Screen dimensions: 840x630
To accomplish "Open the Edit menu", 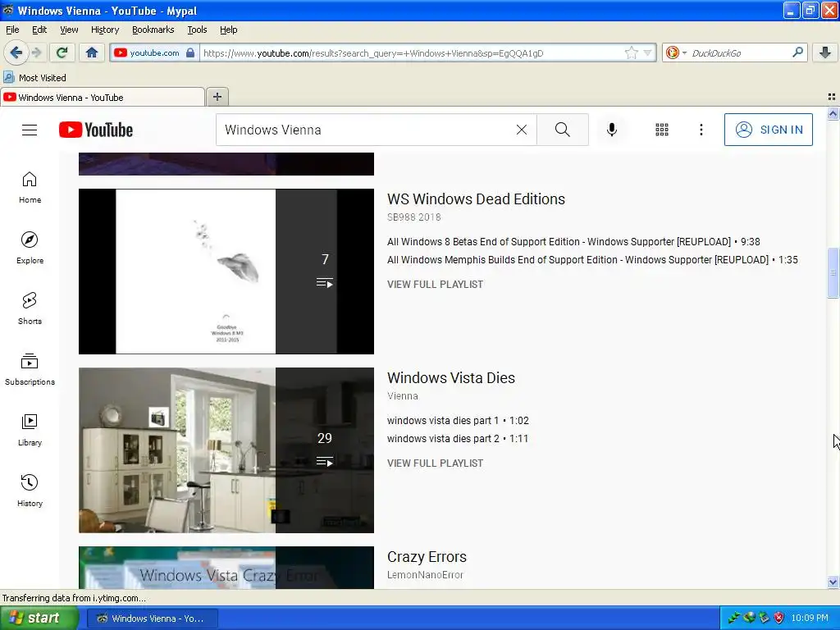I will tap(39, 30).
